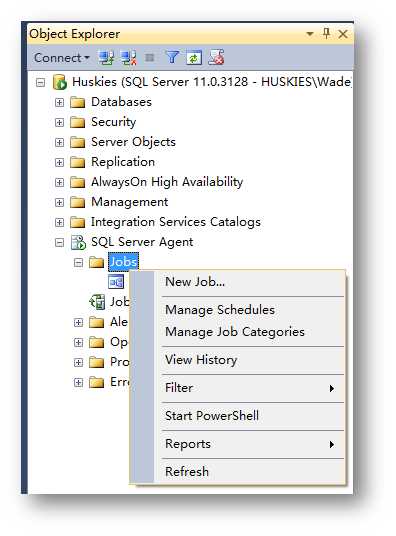Image resolution: width=396 pixels, height=536 pixels.
Task: Expand the Databases node
Action: pos(59,102)
